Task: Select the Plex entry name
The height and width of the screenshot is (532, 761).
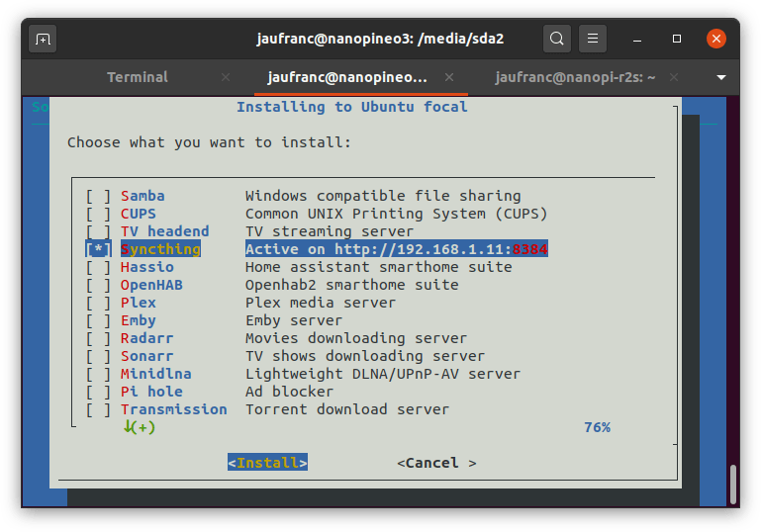Action: pyautogui.click(x=139, y=303)
